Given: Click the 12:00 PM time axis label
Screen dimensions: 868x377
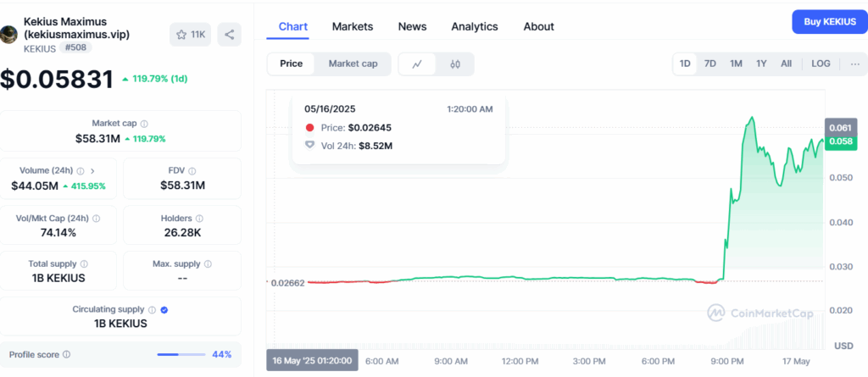Looking at the screenshot, I should pos(520,361).
